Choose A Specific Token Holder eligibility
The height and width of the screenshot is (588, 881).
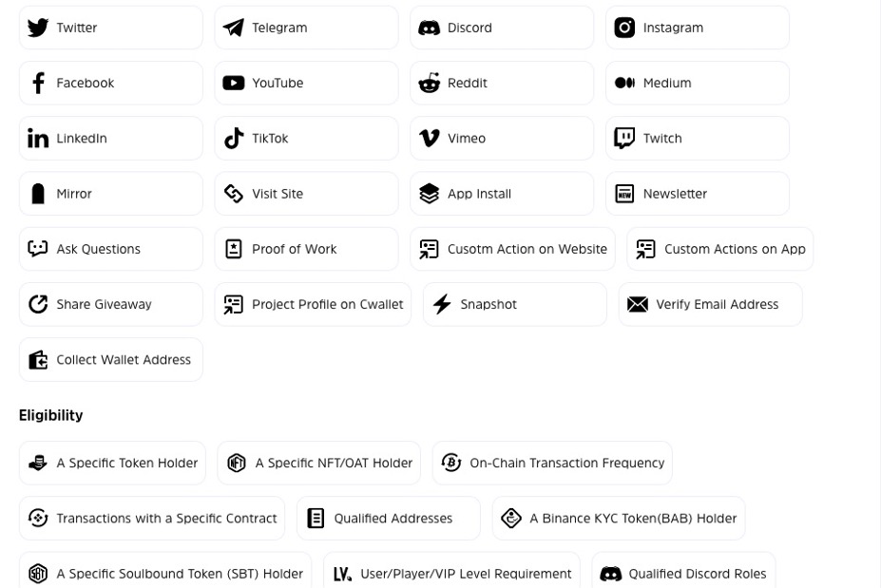pyautogui.click(x=112, y=464)
